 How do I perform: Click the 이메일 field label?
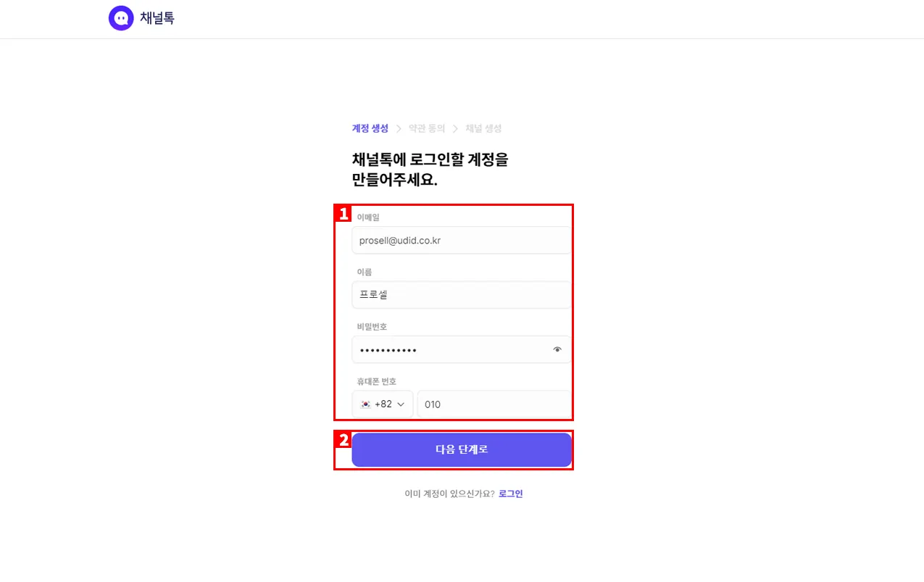[368, 217]
